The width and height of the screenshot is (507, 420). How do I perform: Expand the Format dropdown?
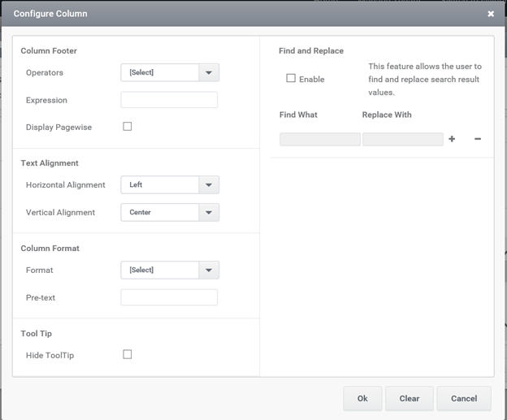coord(170,270)
